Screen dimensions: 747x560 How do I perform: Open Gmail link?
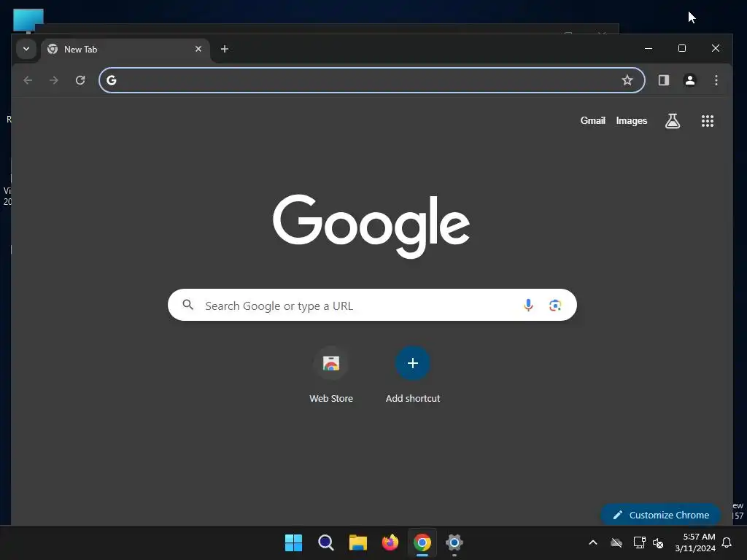[592, 120]
